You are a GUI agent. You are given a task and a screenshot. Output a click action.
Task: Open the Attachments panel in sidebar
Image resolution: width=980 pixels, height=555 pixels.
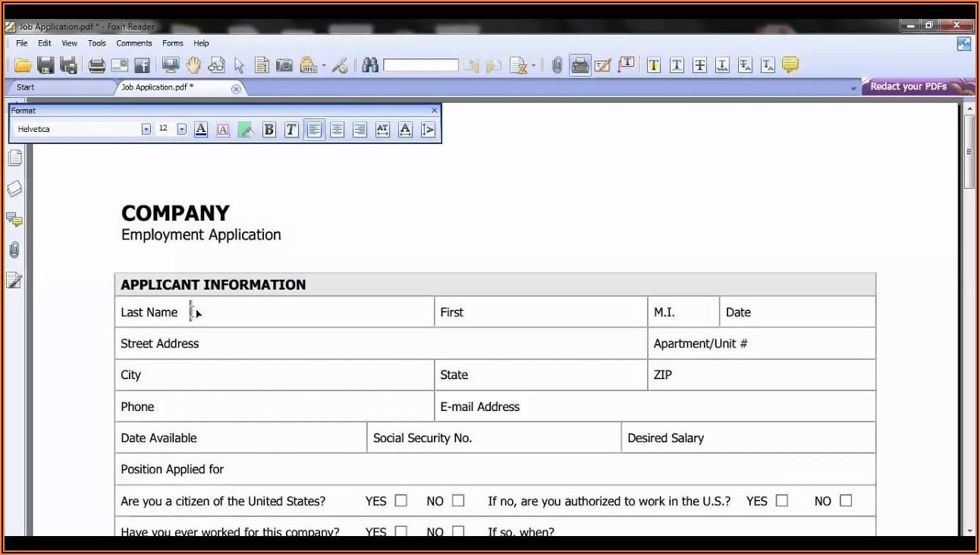pos(14,250)
